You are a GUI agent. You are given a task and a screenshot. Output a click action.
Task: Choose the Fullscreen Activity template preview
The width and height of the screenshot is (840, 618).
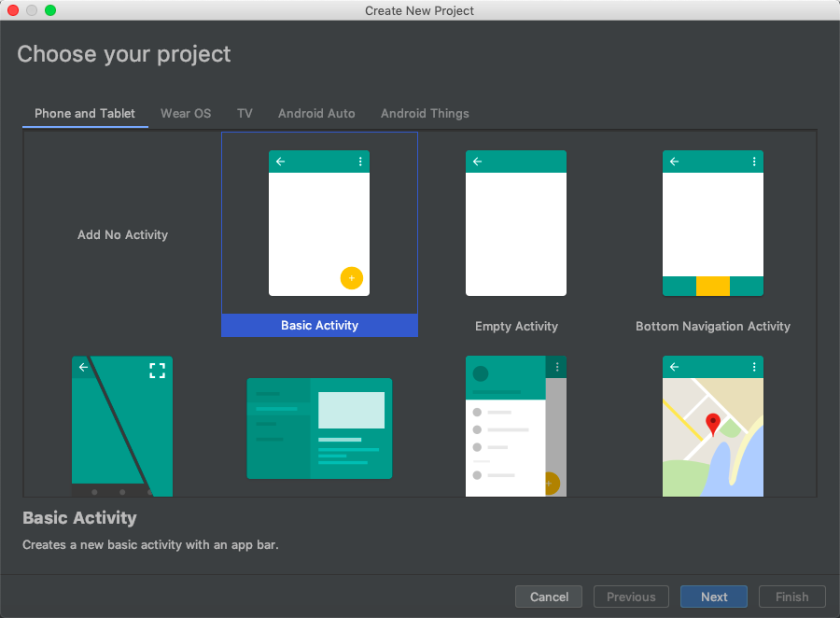click(122, 426)
